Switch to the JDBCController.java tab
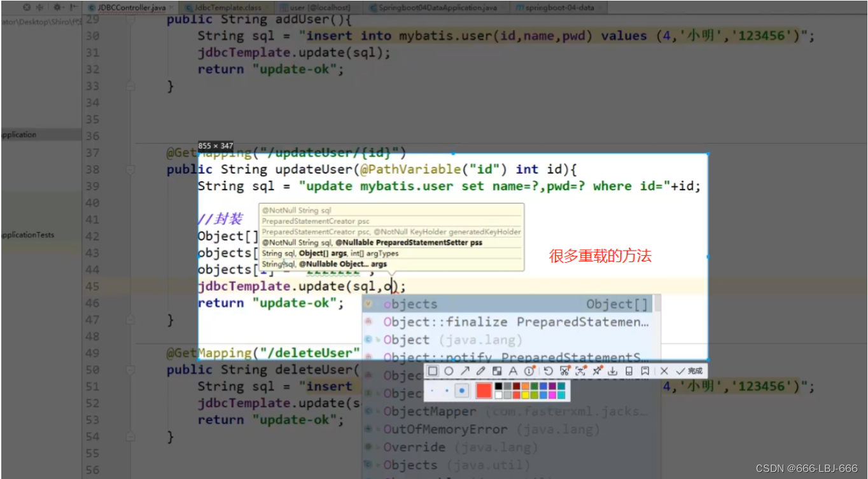This screenshot has width=868, height=479. [130, 7]
